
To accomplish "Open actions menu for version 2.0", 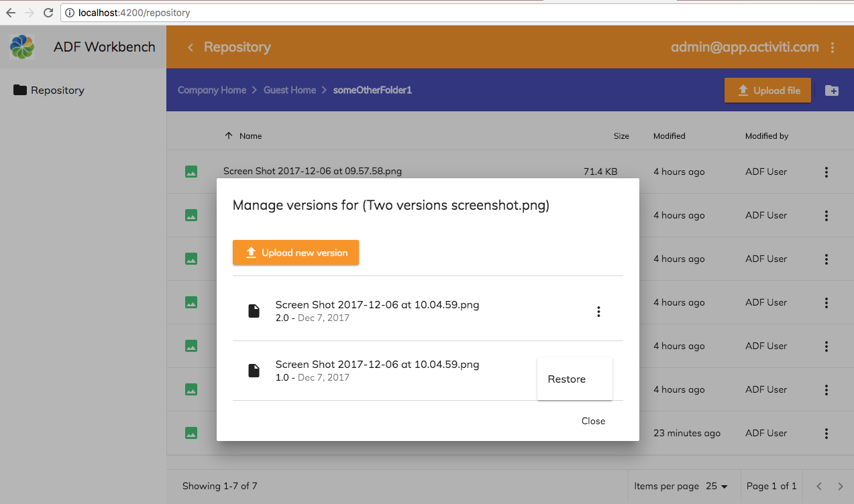I will 598,312.
